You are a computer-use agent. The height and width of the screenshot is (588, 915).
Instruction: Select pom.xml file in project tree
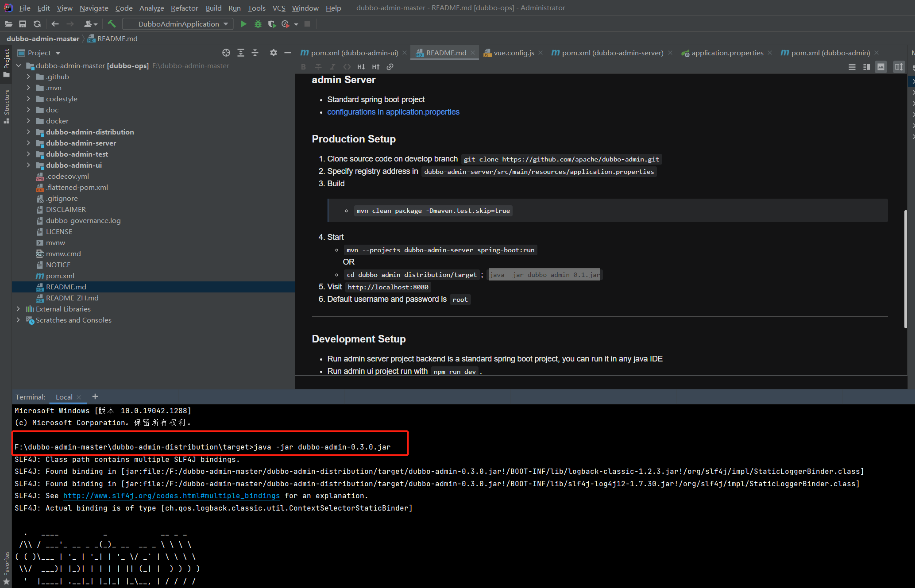click(60, 276)
